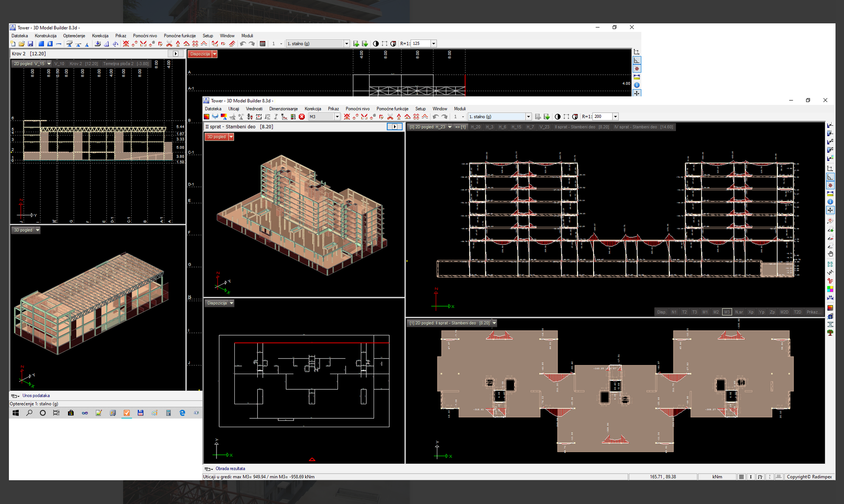Viewport: 844px width, 504px height.
Task: Toggle the T2 shear force display
Action: pos(684,312)
